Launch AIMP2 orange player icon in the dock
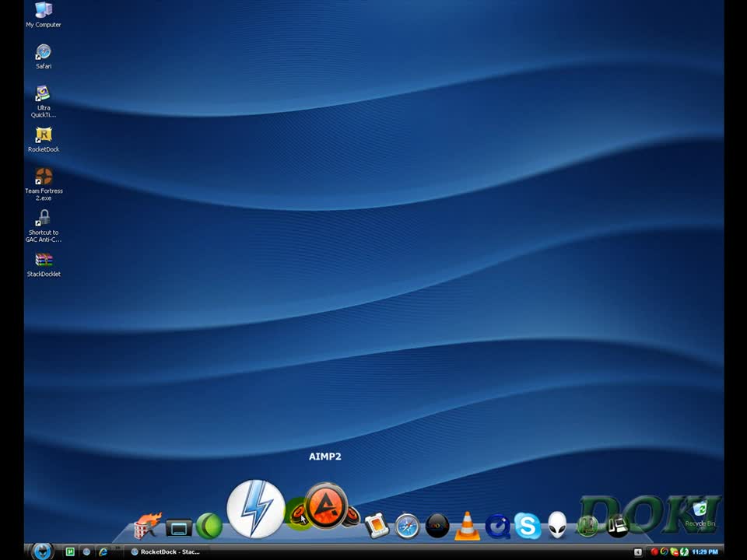Image resolution: width=747 pixels, height=560 pixels. pos(326,506)
